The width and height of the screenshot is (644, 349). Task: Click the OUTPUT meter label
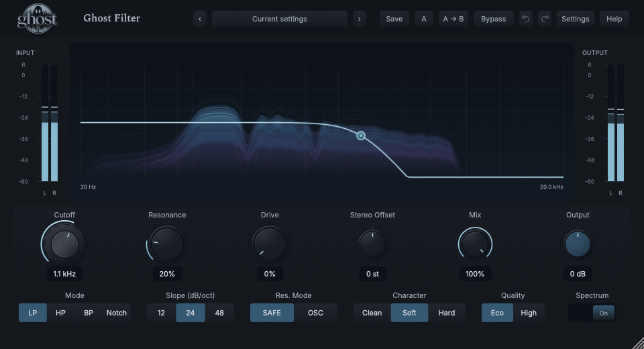coord(595,52)
